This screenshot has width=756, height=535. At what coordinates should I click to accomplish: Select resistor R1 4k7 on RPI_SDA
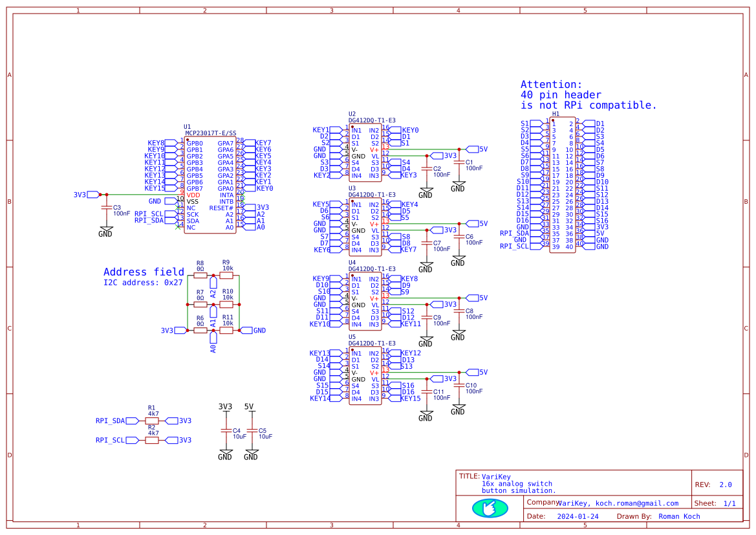coord(151,419)
